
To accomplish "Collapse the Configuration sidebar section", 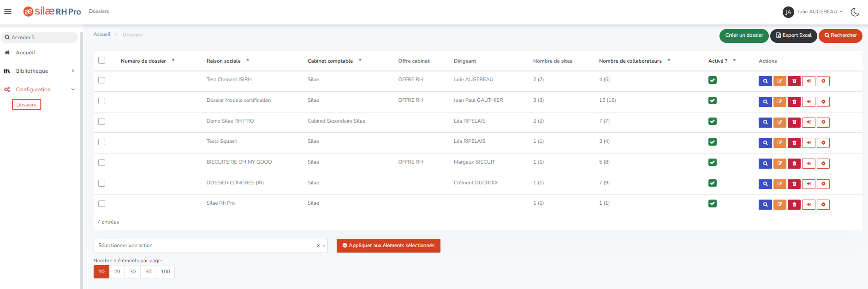I will click(x=39, y=90).
